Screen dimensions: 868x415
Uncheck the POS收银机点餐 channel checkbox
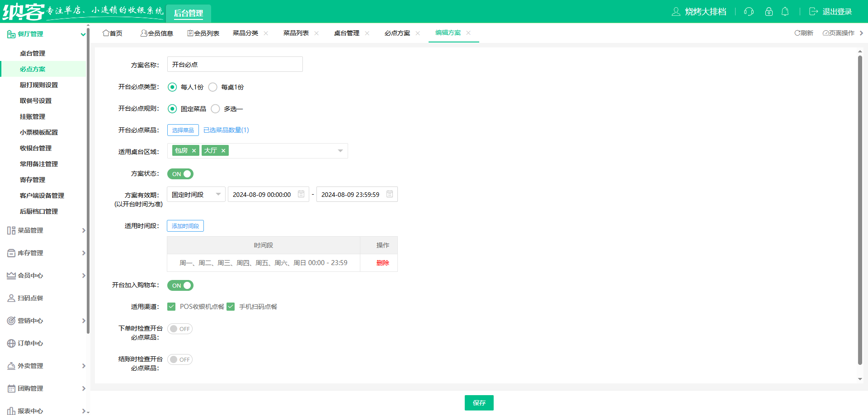tap(171, 306)
